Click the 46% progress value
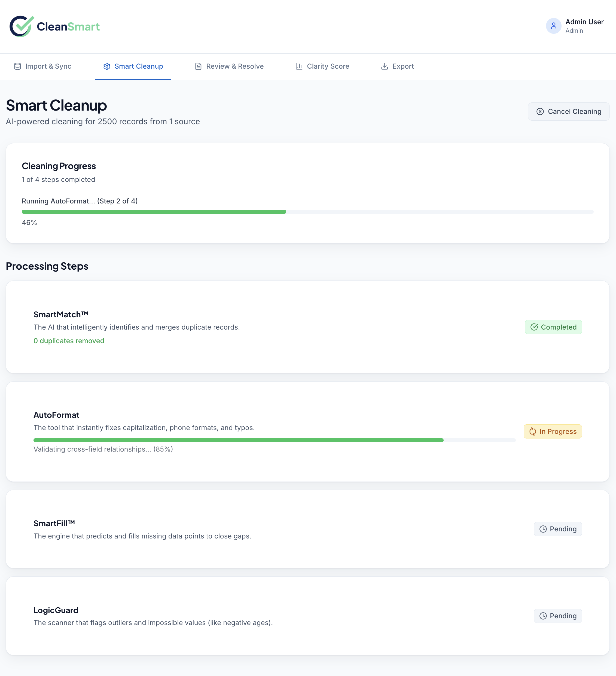The width and height of the screenshot is (616, 676). (29, 223)
